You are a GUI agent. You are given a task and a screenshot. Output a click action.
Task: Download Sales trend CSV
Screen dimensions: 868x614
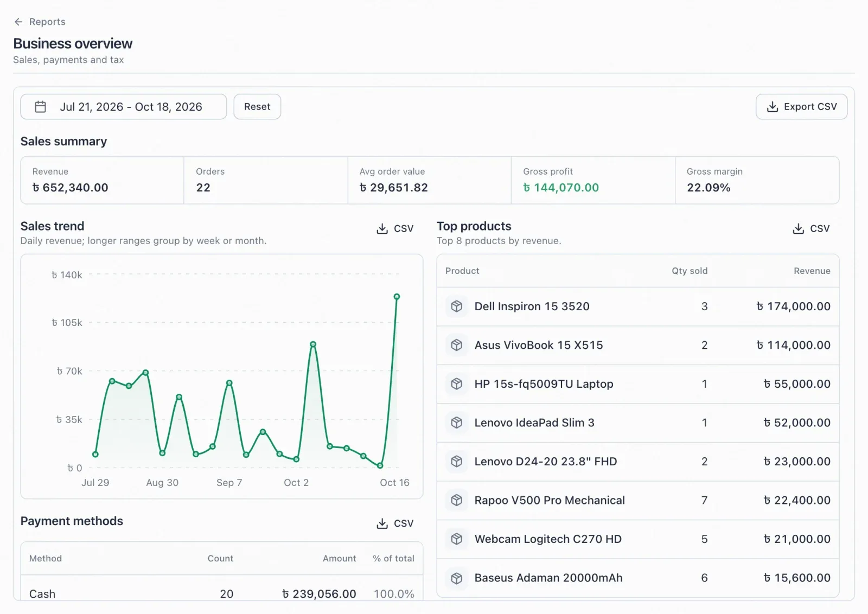click(395, 229)
